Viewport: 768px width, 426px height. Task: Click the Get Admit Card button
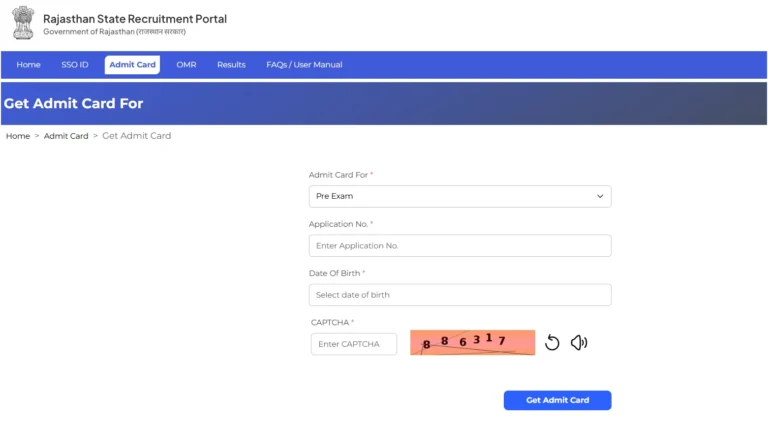tap(557, 400)
